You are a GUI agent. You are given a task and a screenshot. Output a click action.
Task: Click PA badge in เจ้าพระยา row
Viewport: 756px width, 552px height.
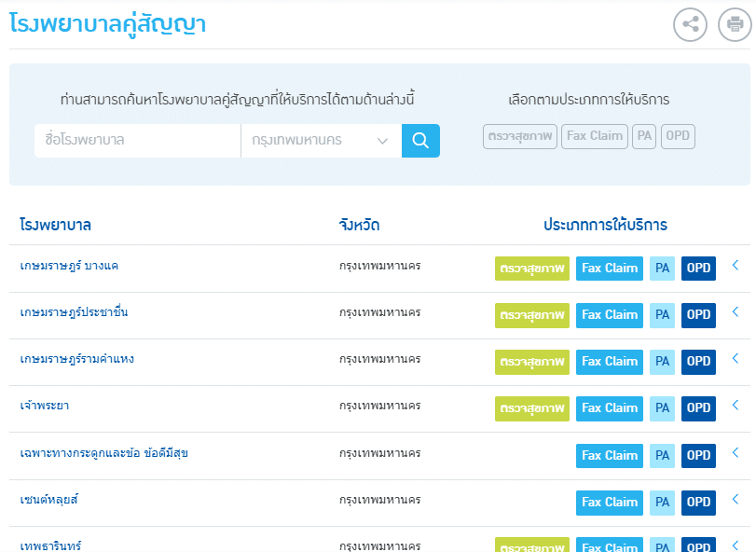click(x=662, y=408)
